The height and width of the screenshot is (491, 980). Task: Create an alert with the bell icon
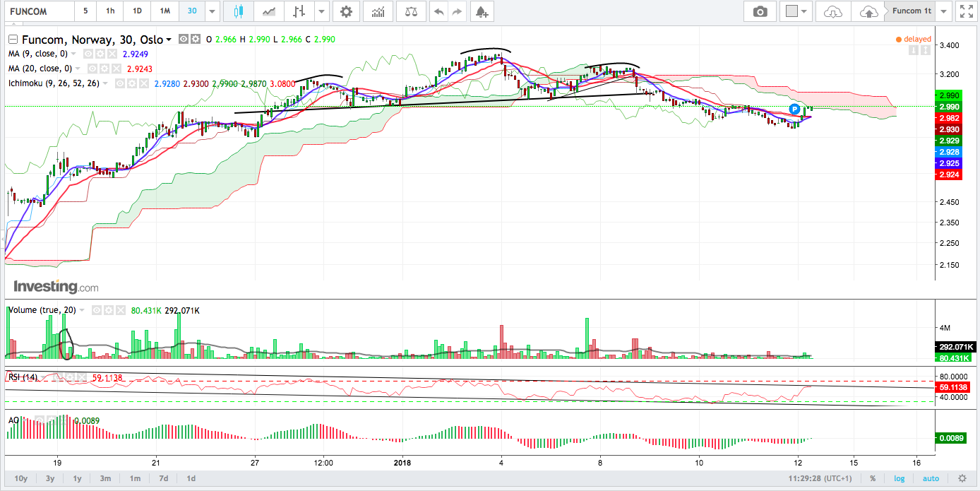pos(481,11)
